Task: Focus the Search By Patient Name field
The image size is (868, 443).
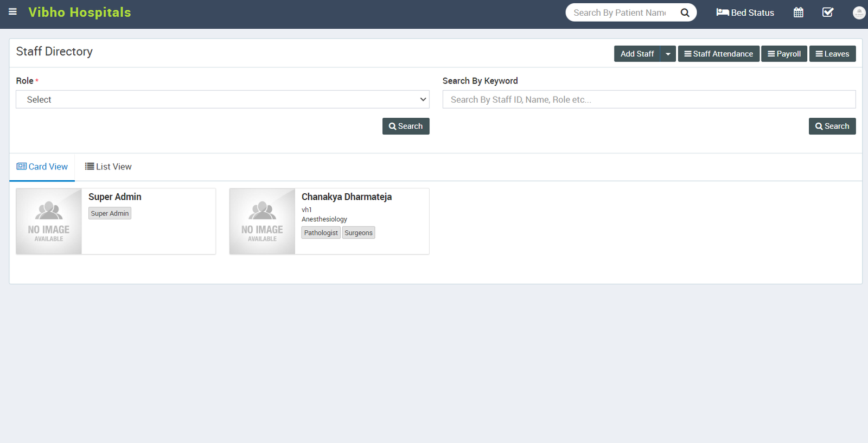Action: point(620,12)
